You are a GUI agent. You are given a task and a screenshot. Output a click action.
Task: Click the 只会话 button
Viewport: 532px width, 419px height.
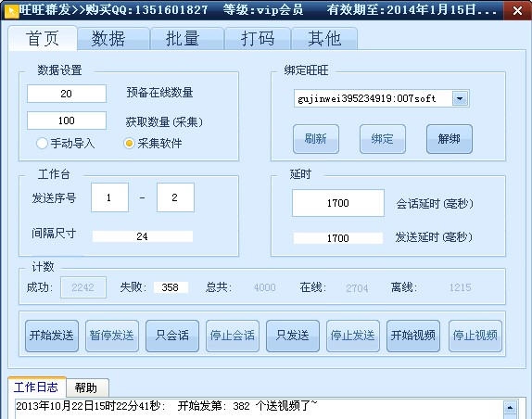coord(172,336)
